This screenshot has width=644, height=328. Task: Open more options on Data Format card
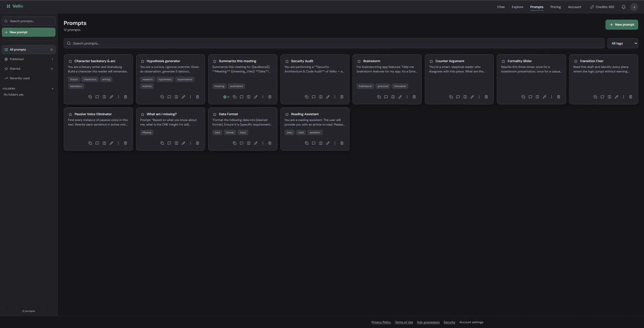[x=263, y=143]
